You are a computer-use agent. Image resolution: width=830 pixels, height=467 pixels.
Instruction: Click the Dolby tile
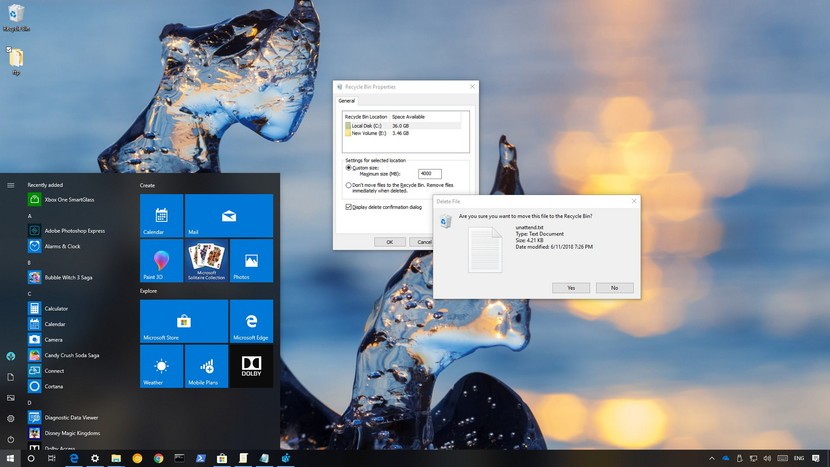pos(251,366)
